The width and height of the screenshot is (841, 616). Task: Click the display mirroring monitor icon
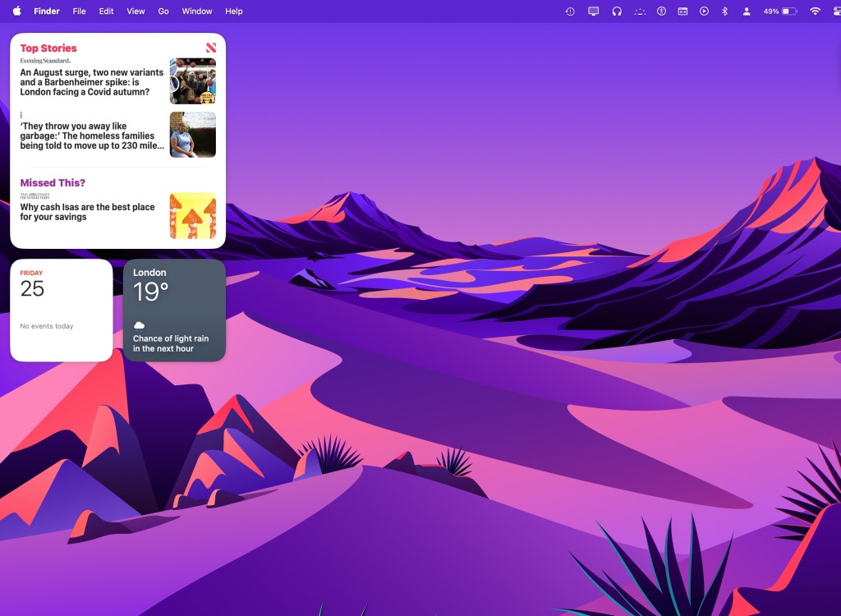coord(594,11)
